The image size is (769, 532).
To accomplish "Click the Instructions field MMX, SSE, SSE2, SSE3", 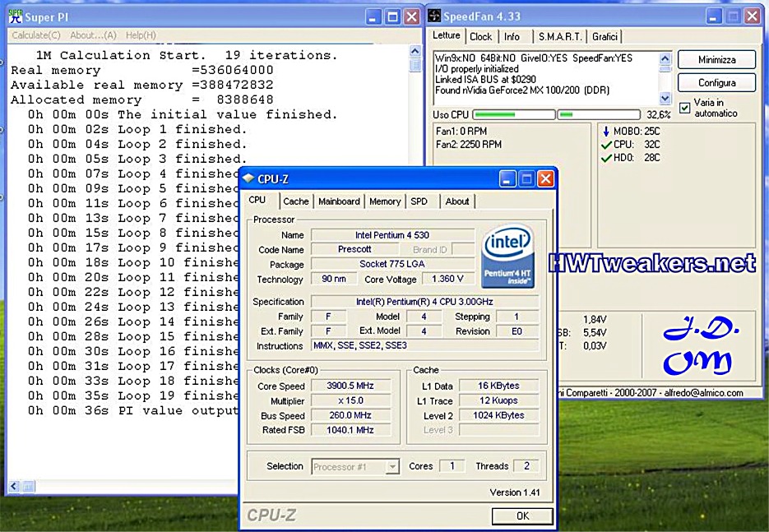I will (x=424, y=345).
